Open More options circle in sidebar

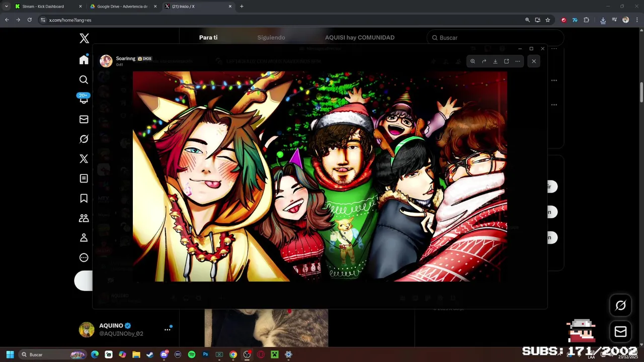(84, 257)
